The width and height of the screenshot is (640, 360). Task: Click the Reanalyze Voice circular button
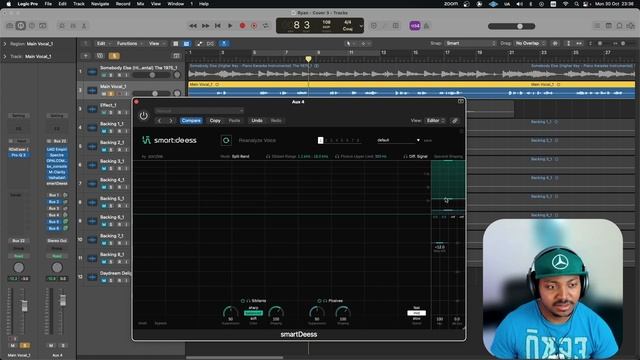pos(226,140)
